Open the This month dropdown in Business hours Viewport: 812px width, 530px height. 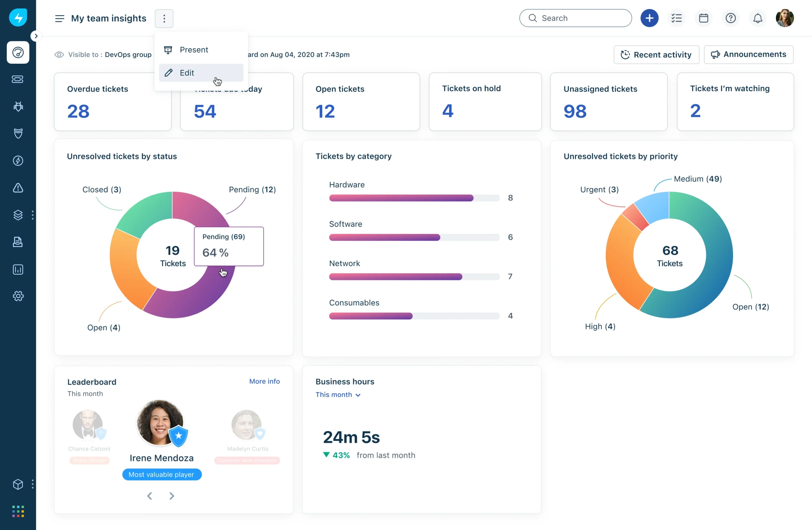click(x=338, y=395)
